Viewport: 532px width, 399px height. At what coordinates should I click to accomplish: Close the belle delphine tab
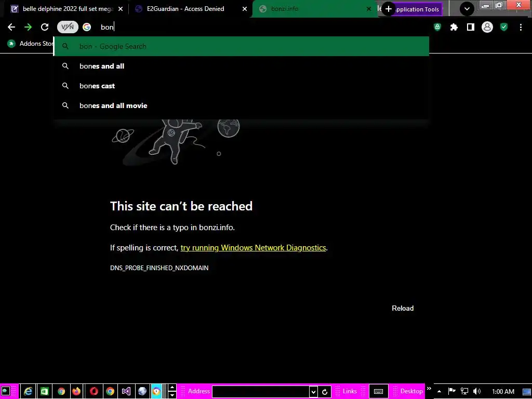tap(121, 9)
